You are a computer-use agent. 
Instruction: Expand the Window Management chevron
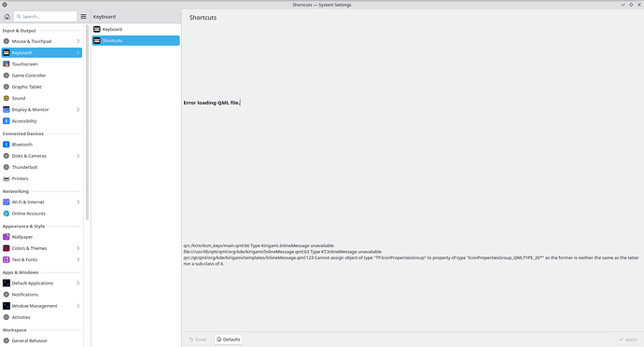click(x=78, y=306)
